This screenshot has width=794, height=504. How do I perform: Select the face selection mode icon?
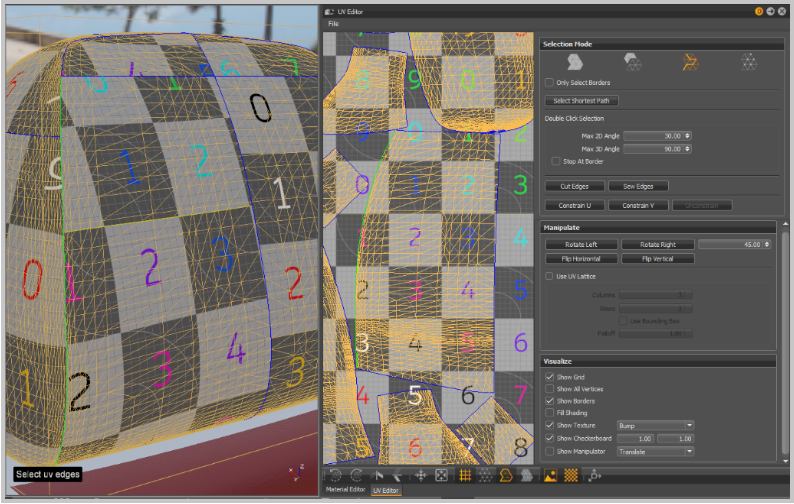coord(632,62)
